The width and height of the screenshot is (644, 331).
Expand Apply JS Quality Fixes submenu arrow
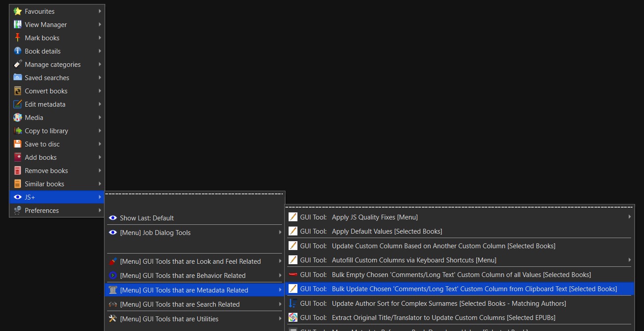point(629,217)
